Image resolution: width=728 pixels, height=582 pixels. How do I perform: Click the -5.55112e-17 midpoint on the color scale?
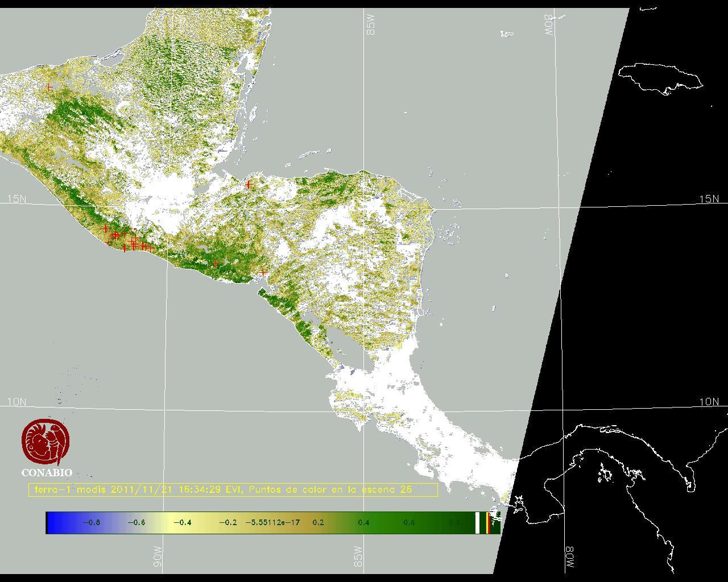click(x=272, y=522)
